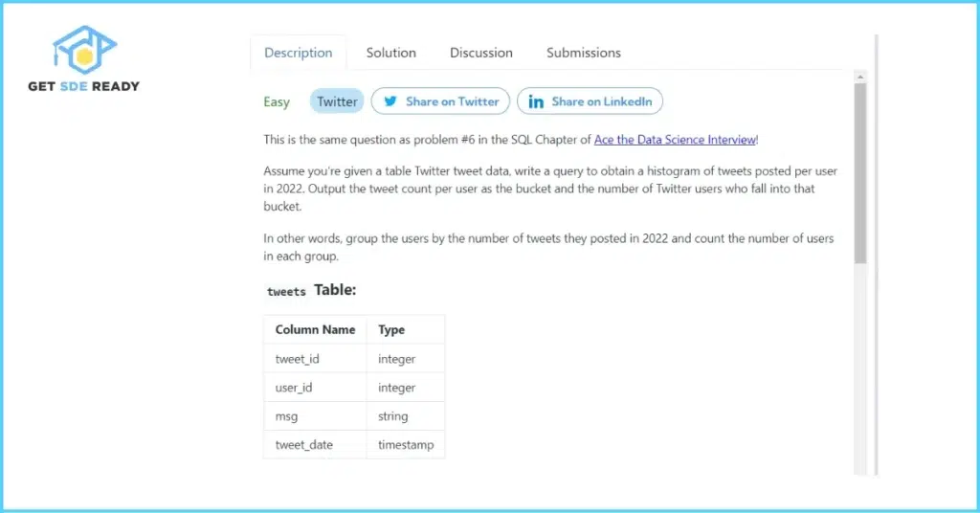Switch to the Solution tab

(391, 53)
